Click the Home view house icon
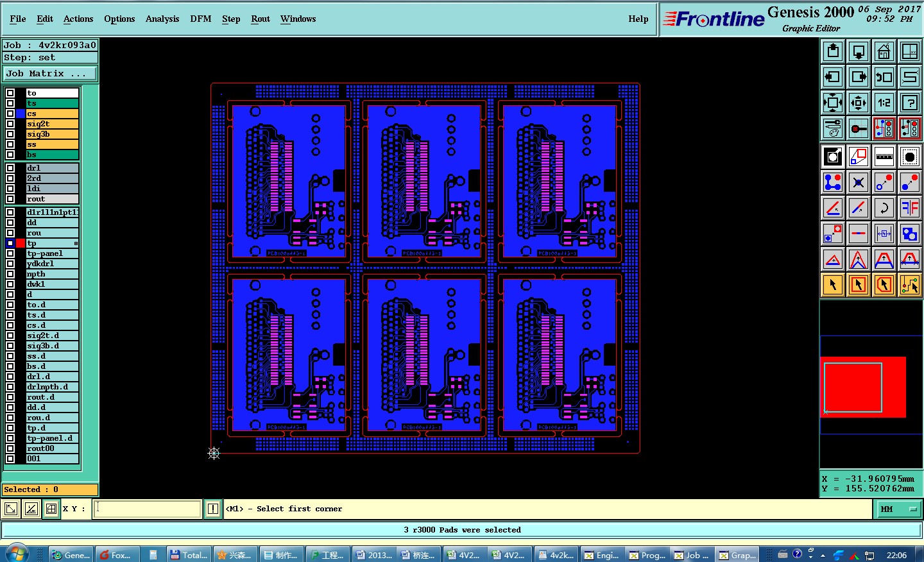The width and height of the screenshot is (924, 562). (x=884, y=51)
